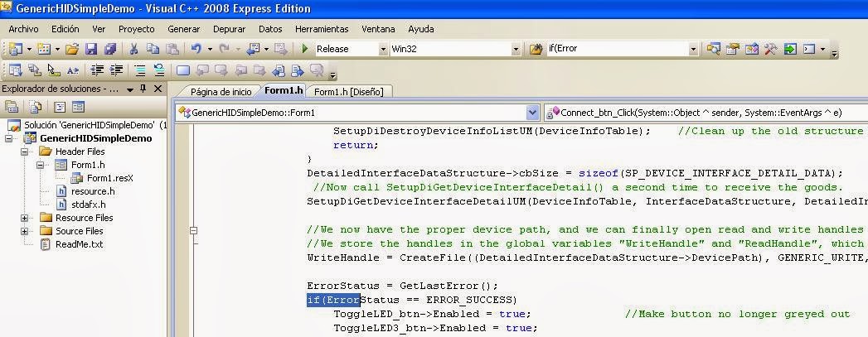Open the Edición menu

(65, 29)
